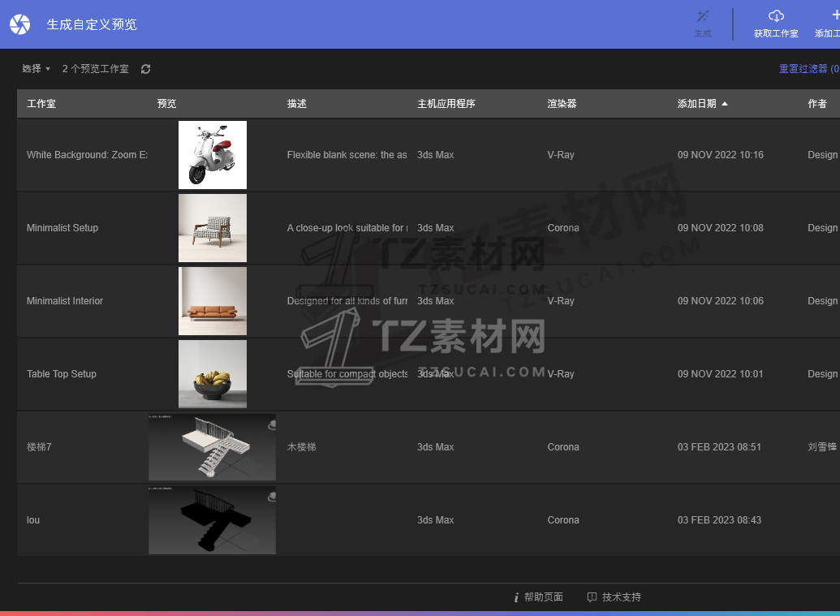Click the 'Designed for all kinds' description
This screenshot has width=840, height=616.
point(347,301)
